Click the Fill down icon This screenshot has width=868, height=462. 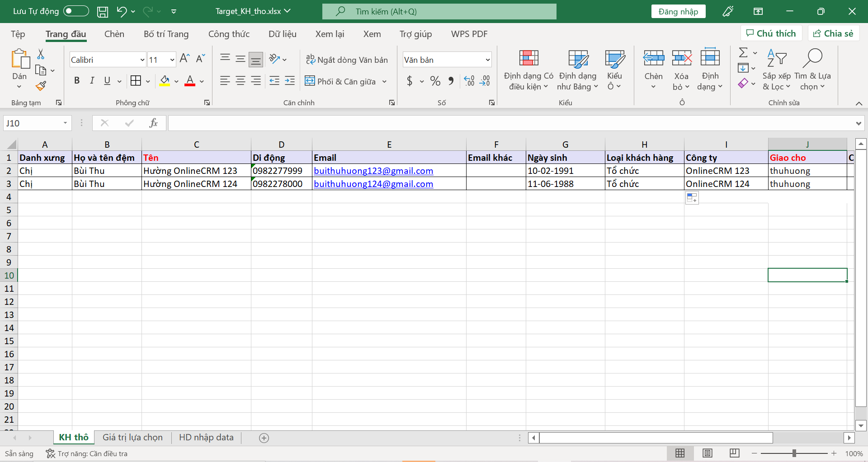point(743,68)
